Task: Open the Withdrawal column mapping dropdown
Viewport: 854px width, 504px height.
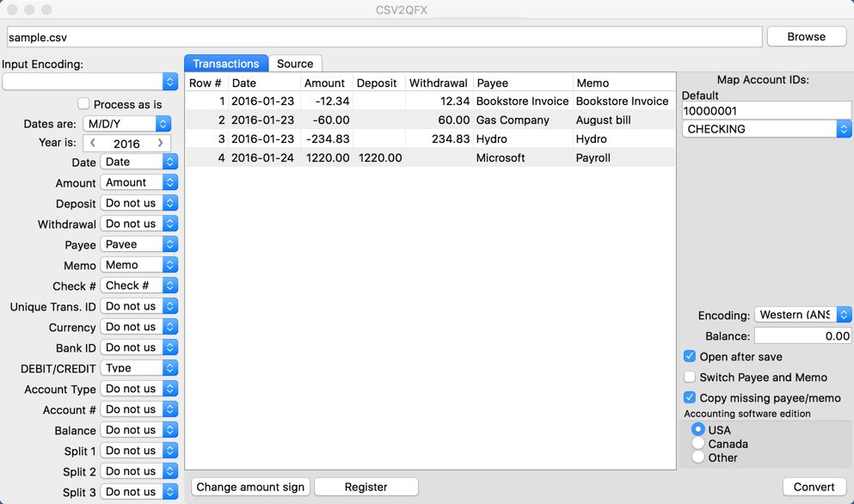Action: coord(138,224)
